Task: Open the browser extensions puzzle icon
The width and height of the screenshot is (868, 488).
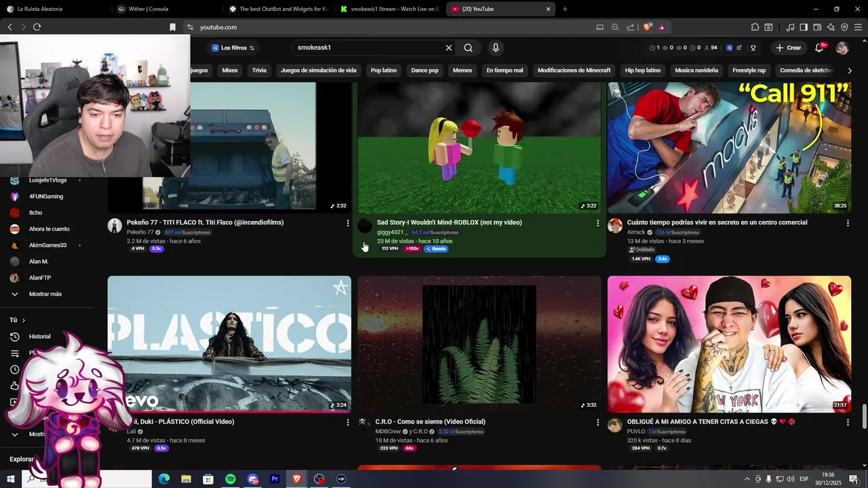Action: (x=755, y=27)
